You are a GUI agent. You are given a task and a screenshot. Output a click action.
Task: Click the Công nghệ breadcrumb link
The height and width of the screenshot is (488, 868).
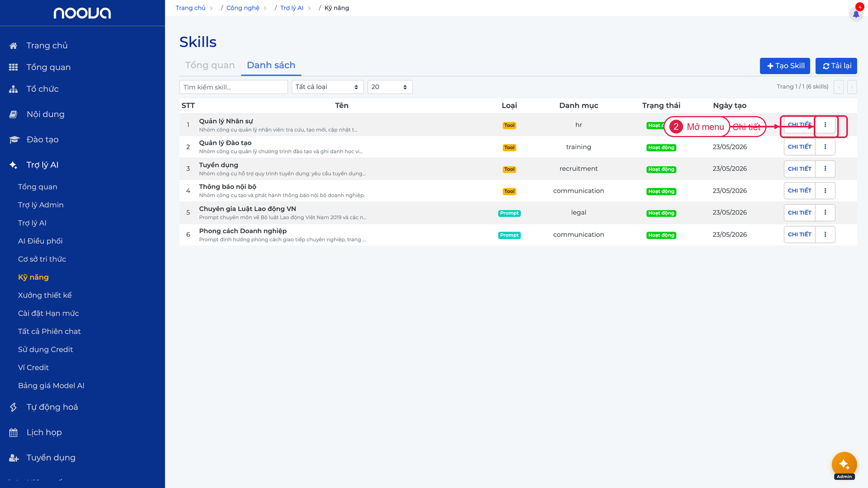tap(243, 8)
